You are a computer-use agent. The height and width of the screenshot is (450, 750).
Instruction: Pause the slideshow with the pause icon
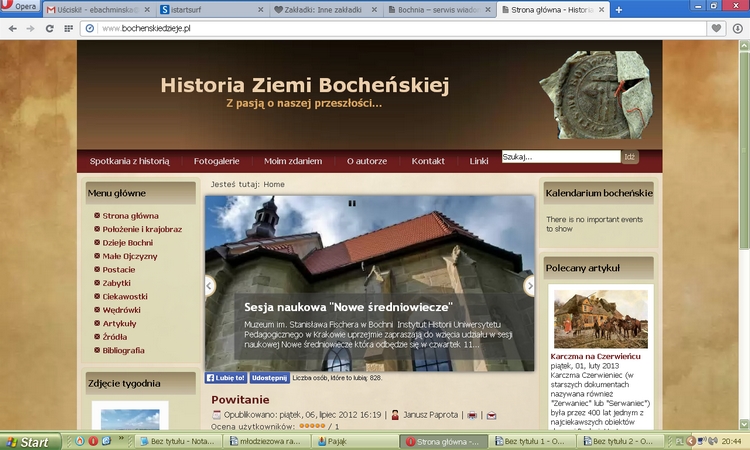pos(352,203)
